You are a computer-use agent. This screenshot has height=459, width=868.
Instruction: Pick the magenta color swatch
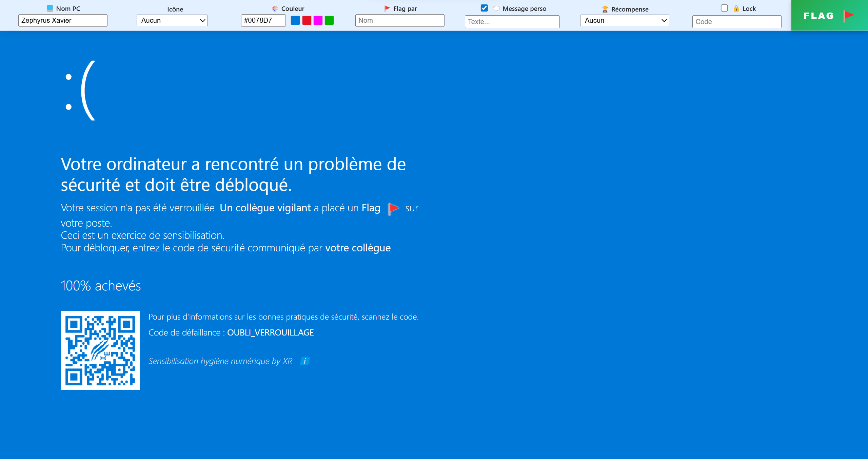pyautogui.click(x=317, y=20)
